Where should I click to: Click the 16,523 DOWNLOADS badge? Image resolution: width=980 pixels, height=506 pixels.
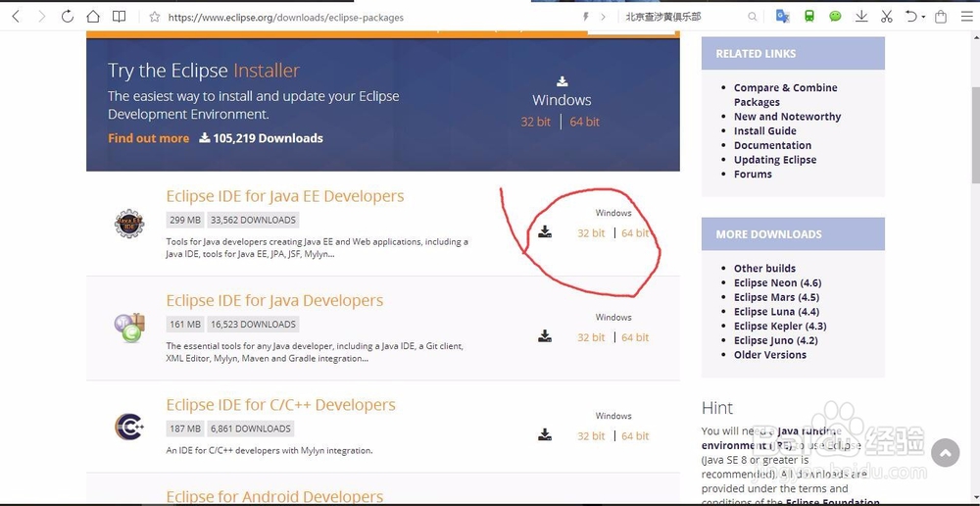tap(253, 325)
